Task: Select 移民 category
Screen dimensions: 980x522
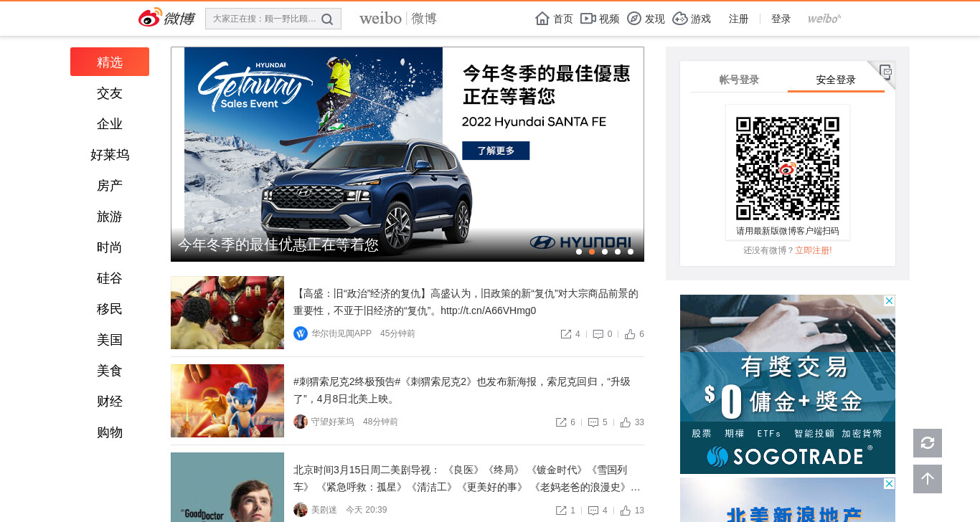Action: 110,309
